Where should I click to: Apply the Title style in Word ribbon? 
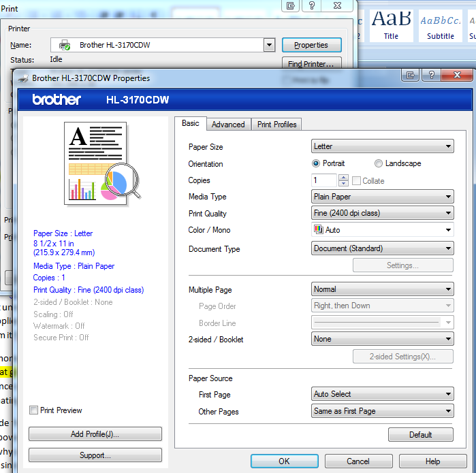[391, 26]
